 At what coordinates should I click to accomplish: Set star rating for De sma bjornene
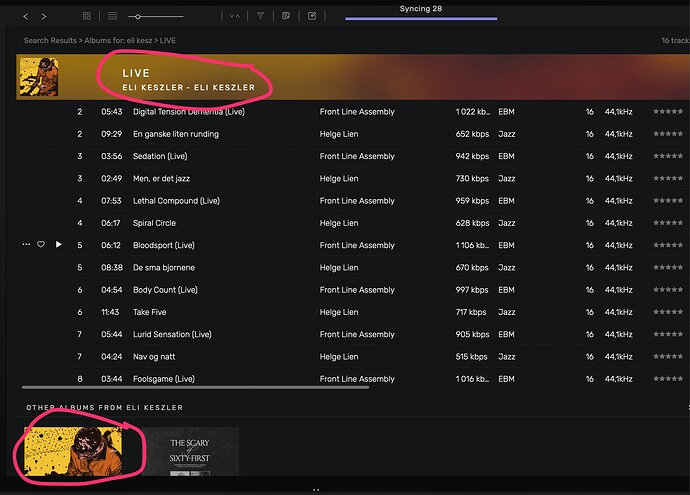coord(668,268)
